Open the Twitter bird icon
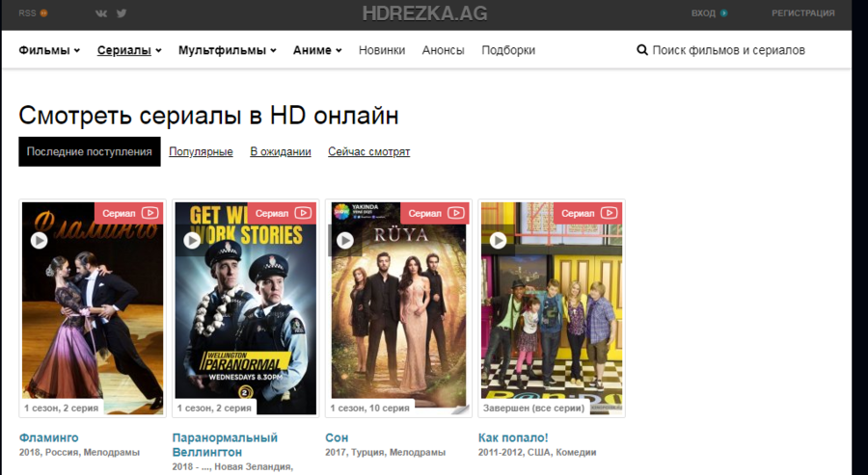The width and height of the screenshot is (868, 475). click(x=122, y=13)
